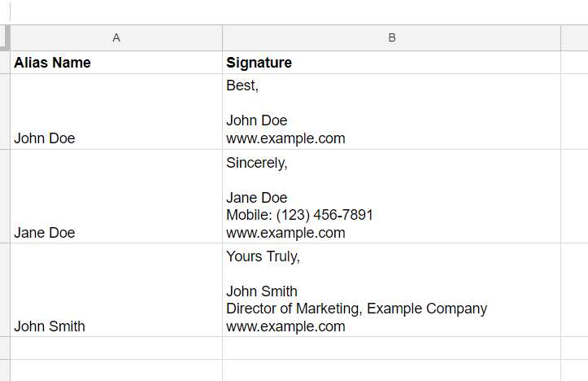
Task: Select column A header
Action: tap(116, 38)
